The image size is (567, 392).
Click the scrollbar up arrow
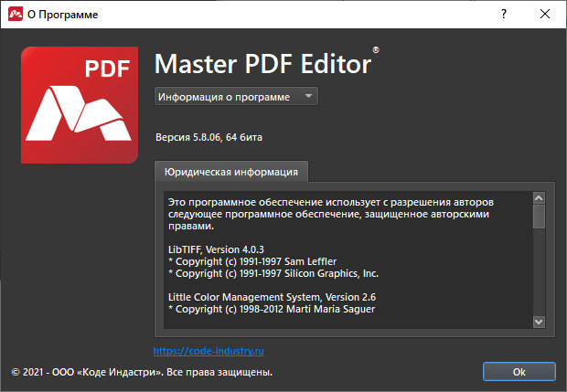(539, 197)
